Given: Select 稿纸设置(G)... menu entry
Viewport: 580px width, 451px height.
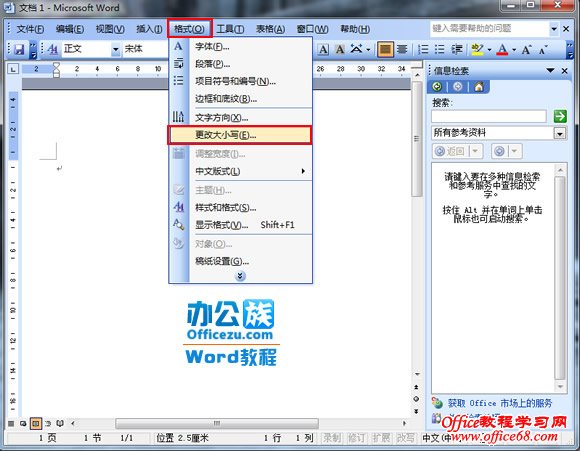Looking at the screenshot, I should tap(240, 262).
